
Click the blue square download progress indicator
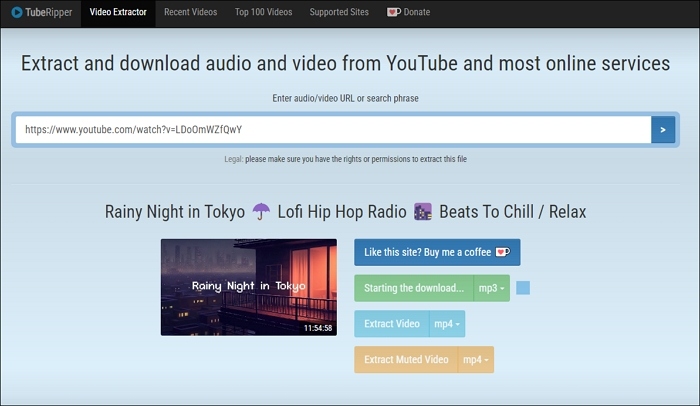[523, 288]
